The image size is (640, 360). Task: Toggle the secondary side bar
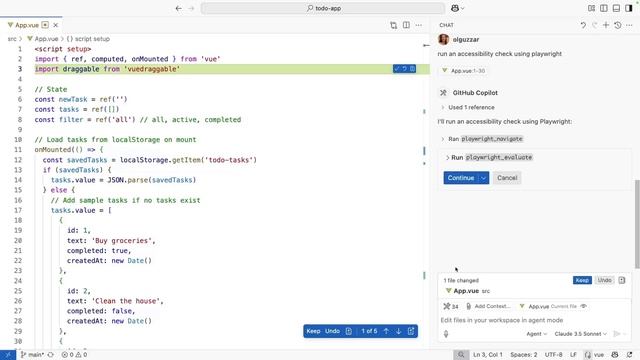629,8
